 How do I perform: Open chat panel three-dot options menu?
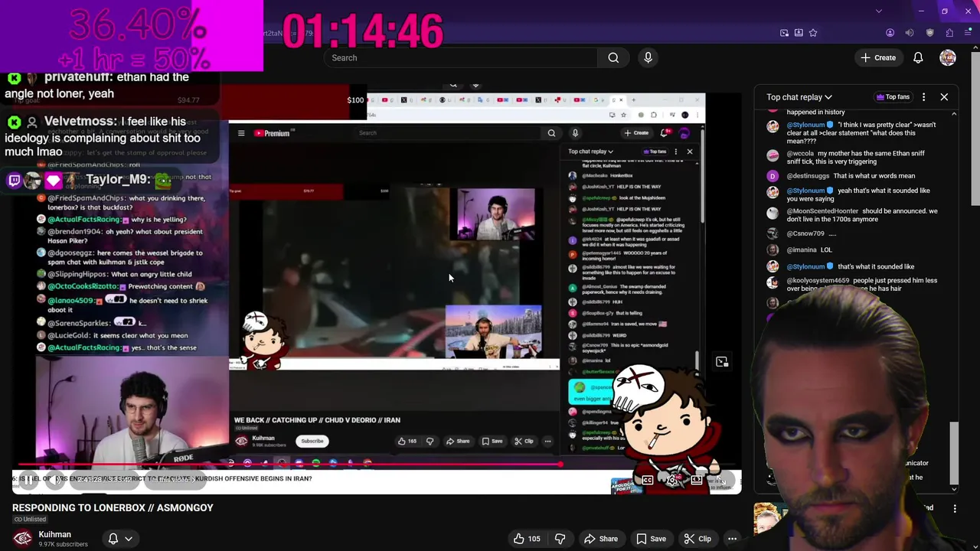click(x=924, y=97)
